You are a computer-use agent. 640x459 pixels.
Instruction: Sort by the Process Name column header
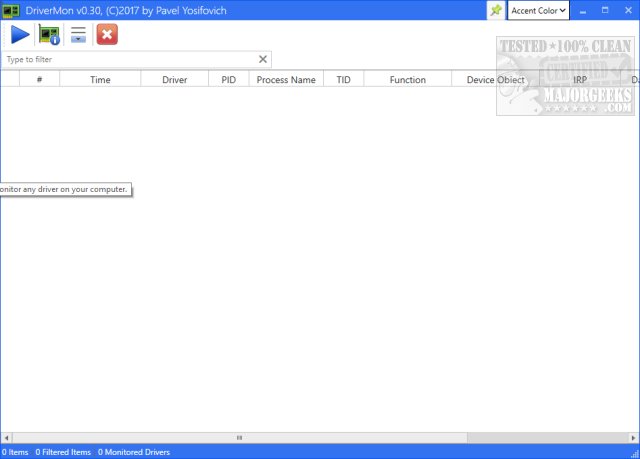(286, 79)
